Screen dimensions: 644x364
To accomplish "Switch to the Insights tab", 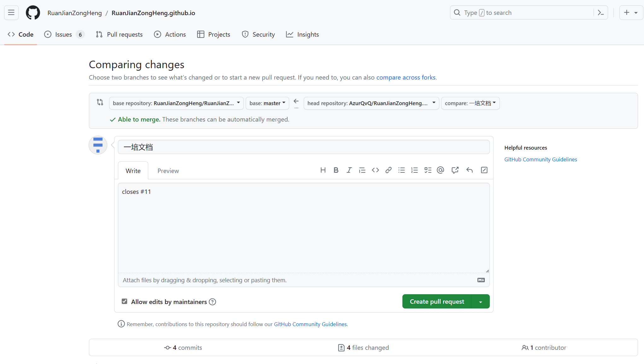I will [x=302, y=34].
